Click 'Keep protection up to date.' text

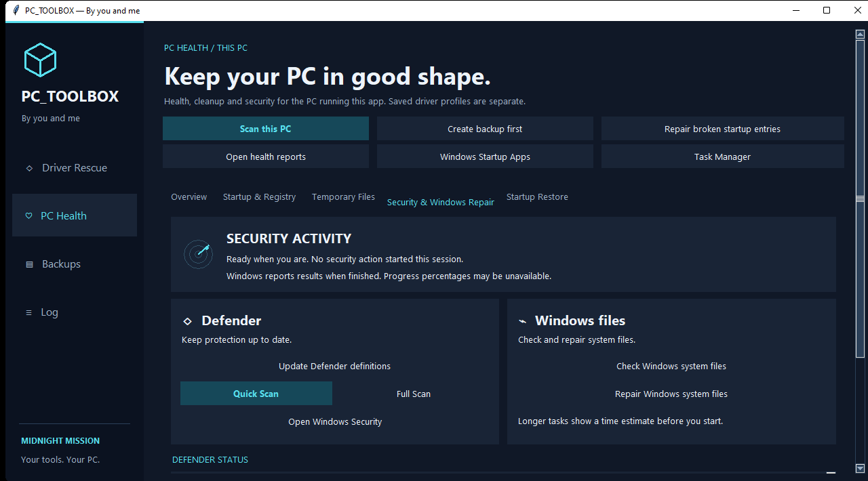[237, 339]
